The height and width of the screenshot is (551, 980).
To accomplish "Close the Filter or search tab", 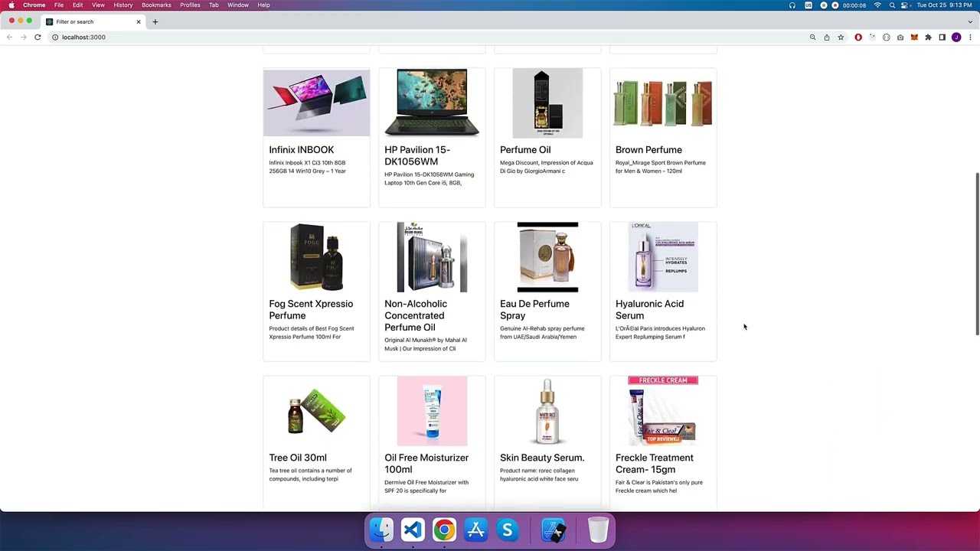I will (x=139, y=21).
